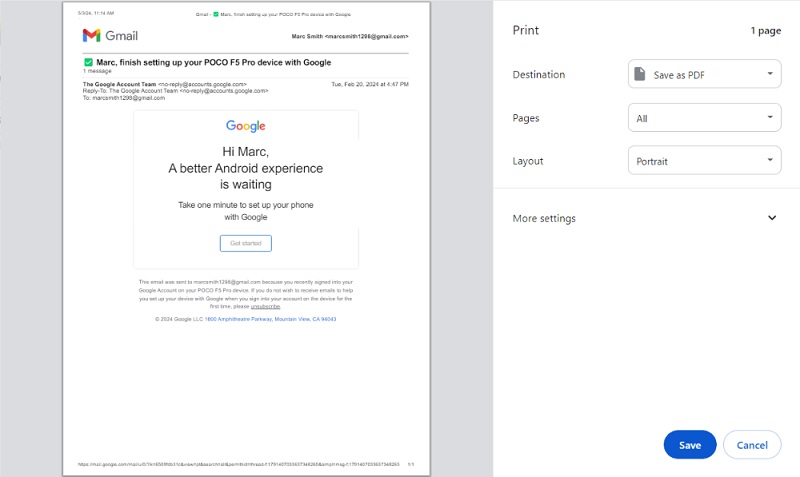This screenshot has width=800, height=477.
Task: Open the Pages dropdown set to All
Action: point(705,118)
